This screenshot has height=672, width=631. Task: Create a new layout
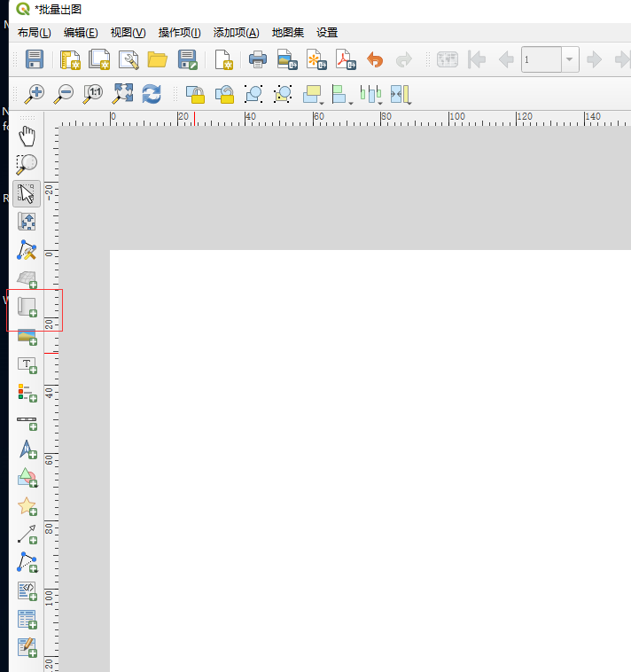pos(70,59)
